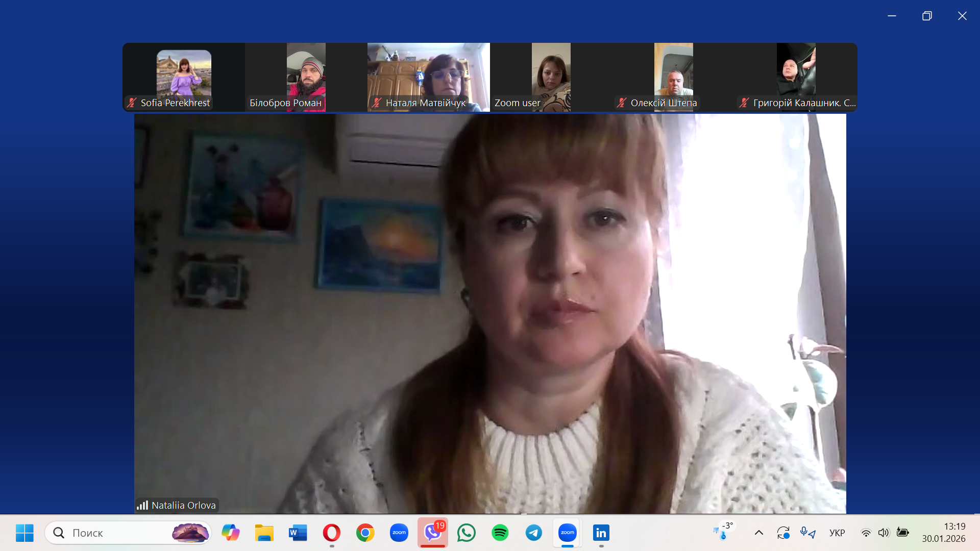This screenshot has height=551, width=980.
Task: Open the Wi-Fi network tray icon
Action: (866, 533)
